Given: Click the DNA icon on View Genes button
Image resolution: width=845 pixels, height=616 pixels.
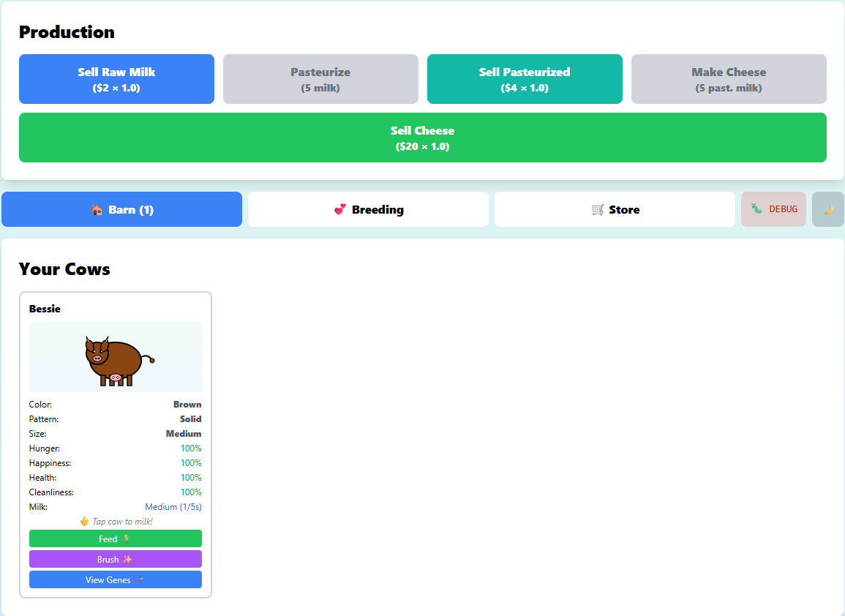Looking at the screenshot, I should tap(140, 579).
